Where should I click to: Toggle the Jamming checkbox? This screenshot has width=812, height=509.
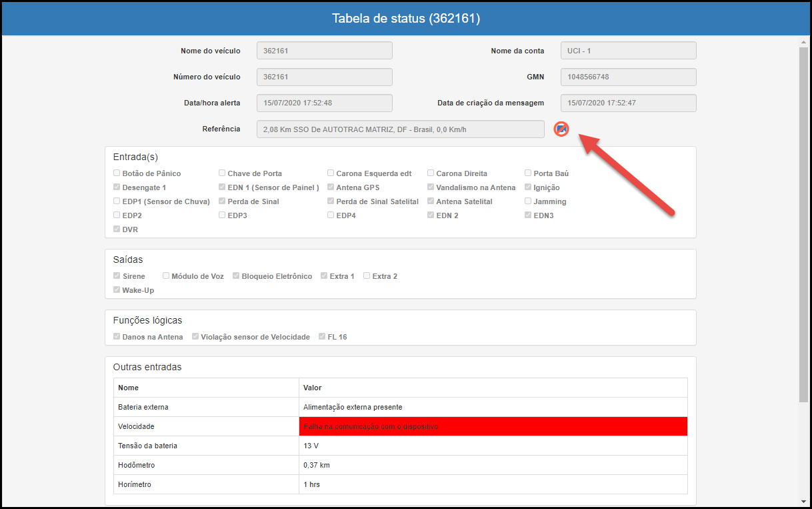point(528,201)
